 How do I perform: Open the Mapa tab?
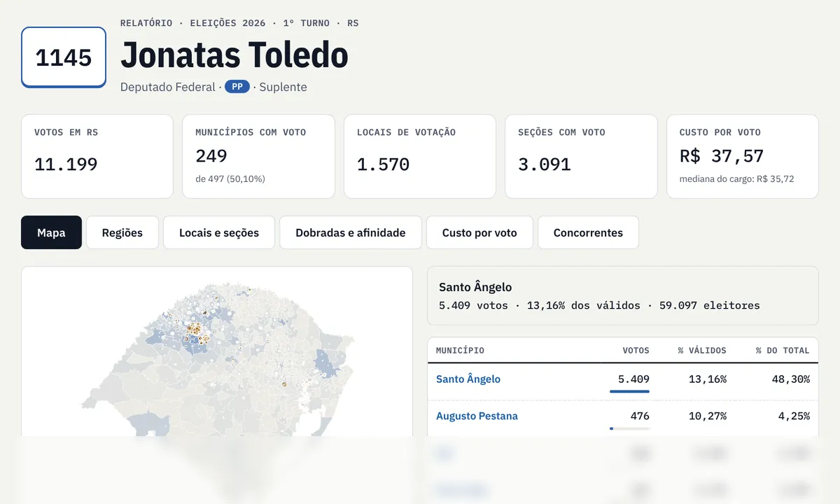point(51,232)
